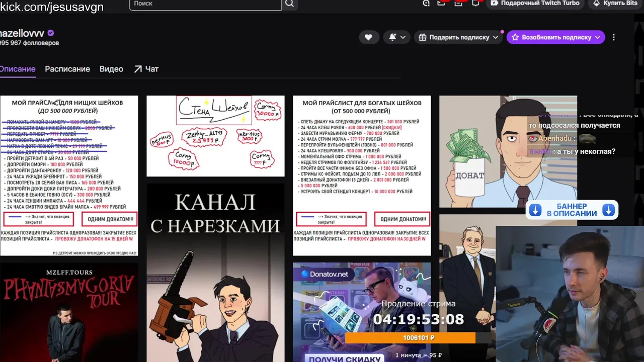Screen dimensions: 644x362
Task: Open the Чат pop-out tab
Action: (x=146, y=69)
